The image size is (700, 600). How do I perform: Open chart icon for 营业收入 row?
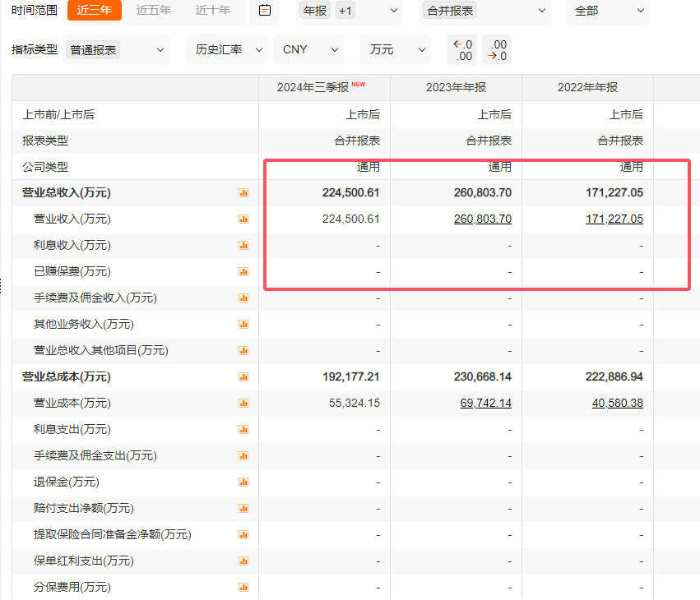[243, 219]
